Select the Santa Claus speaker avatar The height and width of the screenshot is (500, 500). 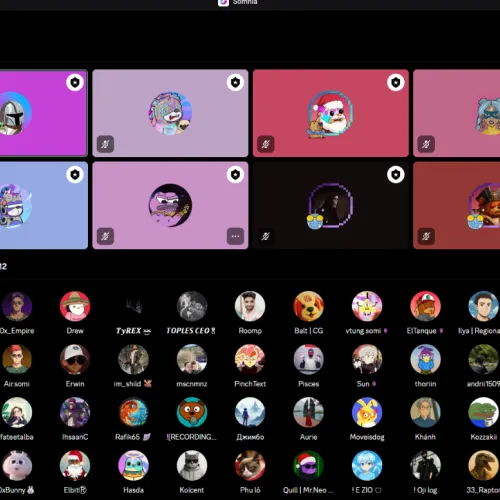click(330, 114)
